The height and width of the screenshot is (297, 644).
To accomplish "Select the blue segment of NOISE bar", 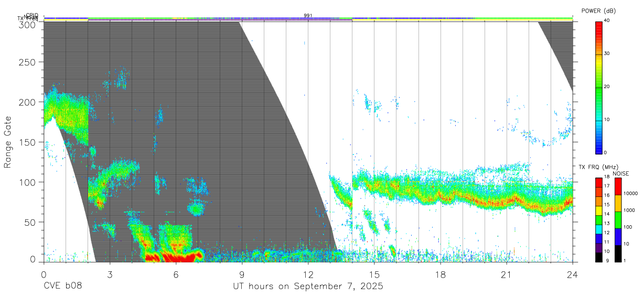I will pos(618,236).
